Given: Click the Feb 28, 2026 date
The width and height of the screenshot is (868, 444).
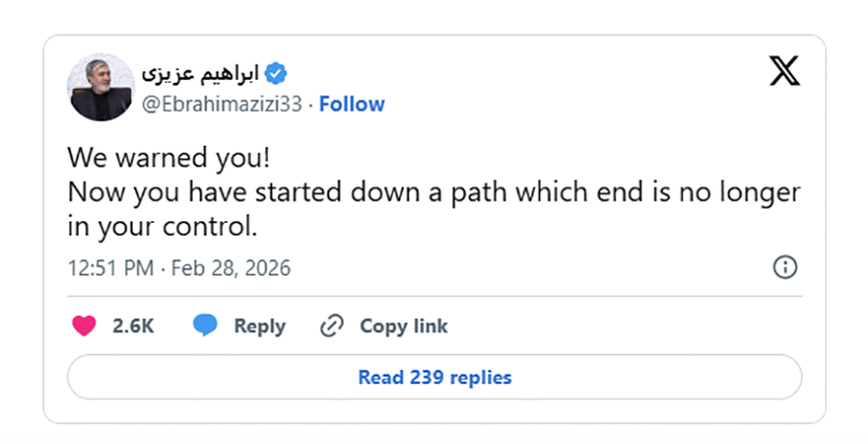Looking at the screenshot, I should 231,267.
